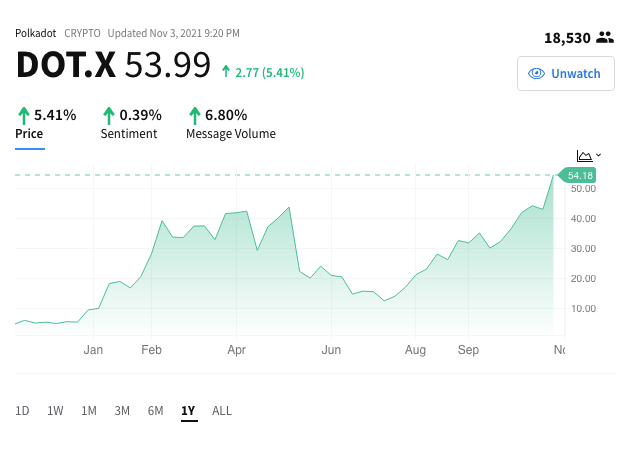Show the ALL time range
Viewport: 631px width, 458px height.
click(x=222, y=411)
